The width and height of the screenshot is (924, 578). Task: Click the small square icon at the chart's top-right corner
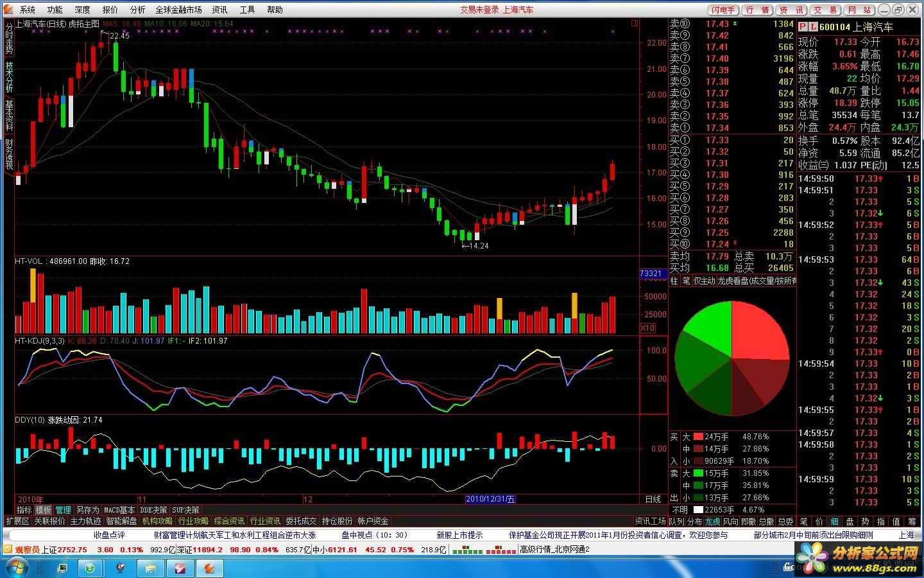point(635,23)
